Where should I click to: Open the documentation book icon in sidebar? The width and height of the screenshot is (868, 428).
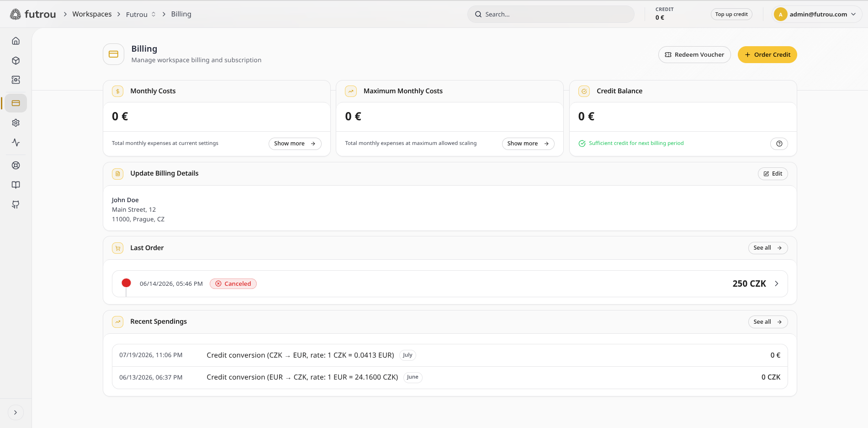[x=16, y=185]
